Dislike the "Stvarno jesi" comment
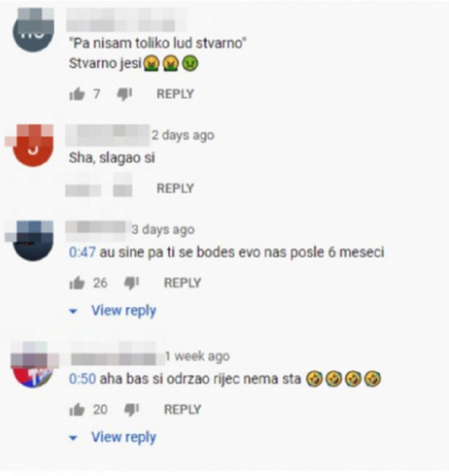 coord(125,94)
